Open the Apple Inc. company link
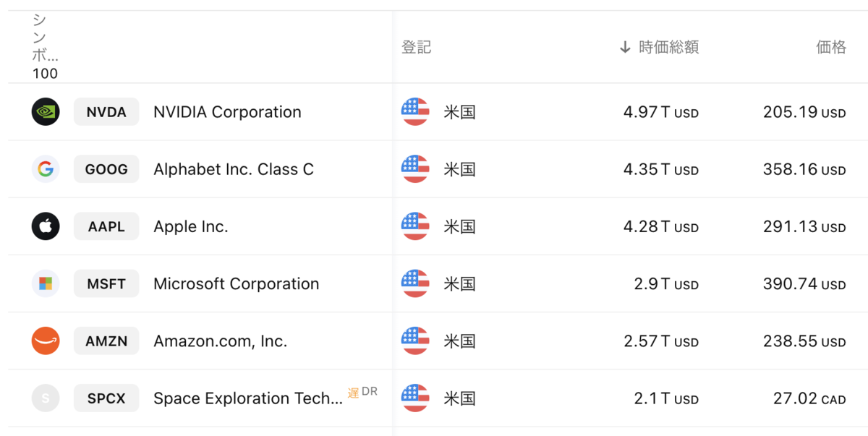The width and height of the screenshot is (868, 436). [x=191, y=226]
